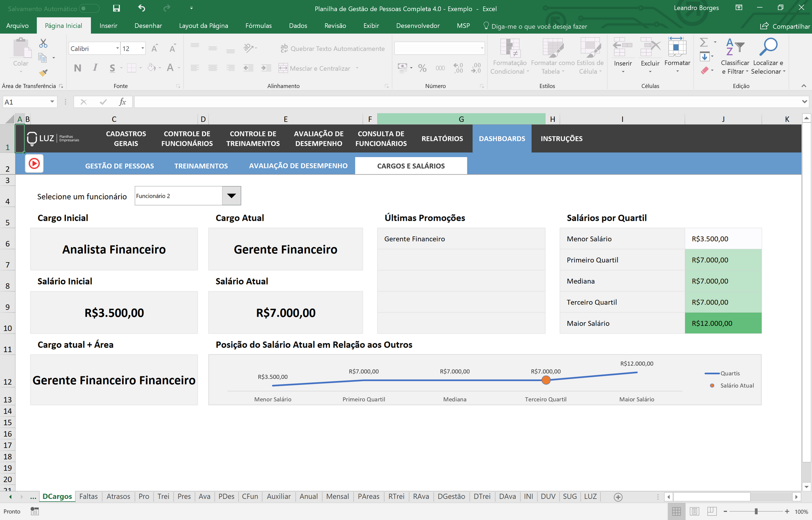This screenshot has height=520, width=812.
Task: Click the Fill down arrow icon
Action: tap(705, 56)
